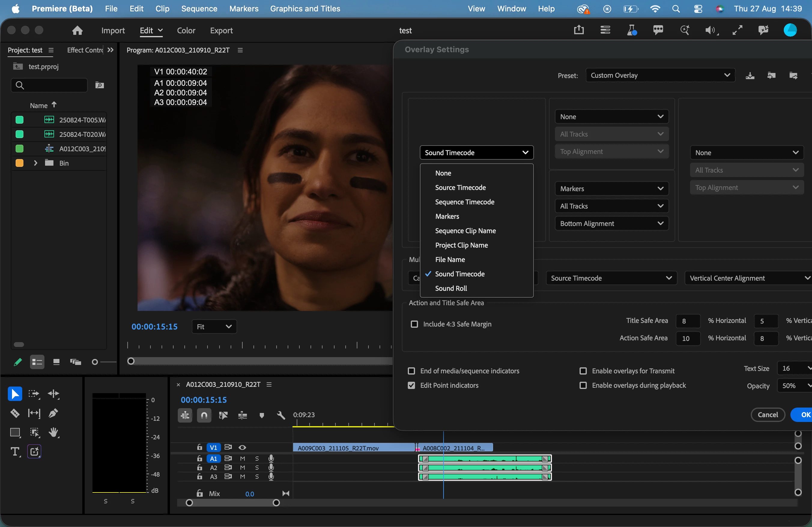The image size is (812, 527).
Task: Expand the Bin folder
Action: pyautogui.click(x=35, y=163)
